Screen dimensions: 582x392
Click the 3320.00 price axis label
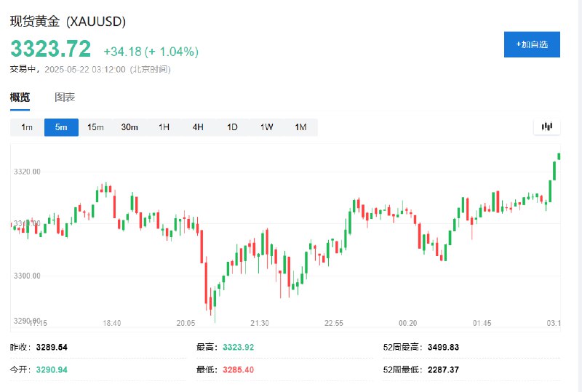[27, 172]
